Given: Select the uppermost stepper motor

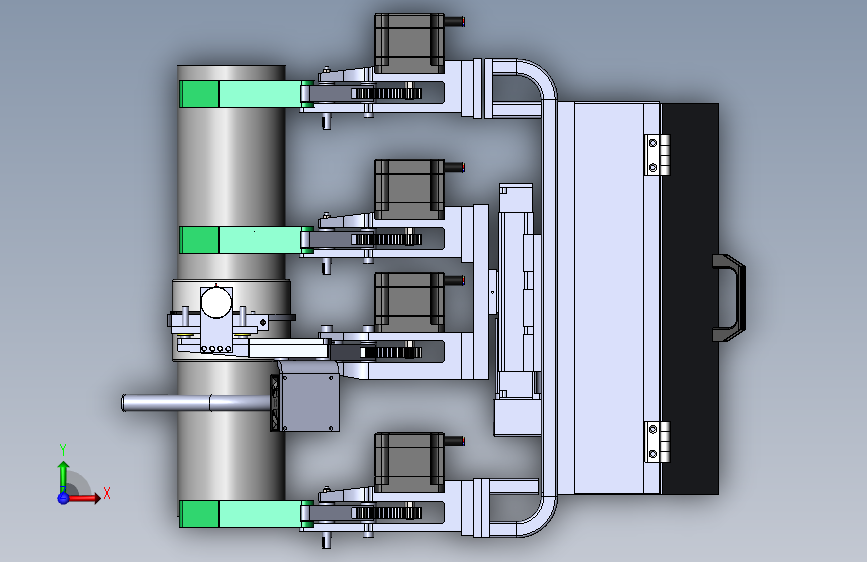Looking at the screenshot, I should (x=409, y=43).
